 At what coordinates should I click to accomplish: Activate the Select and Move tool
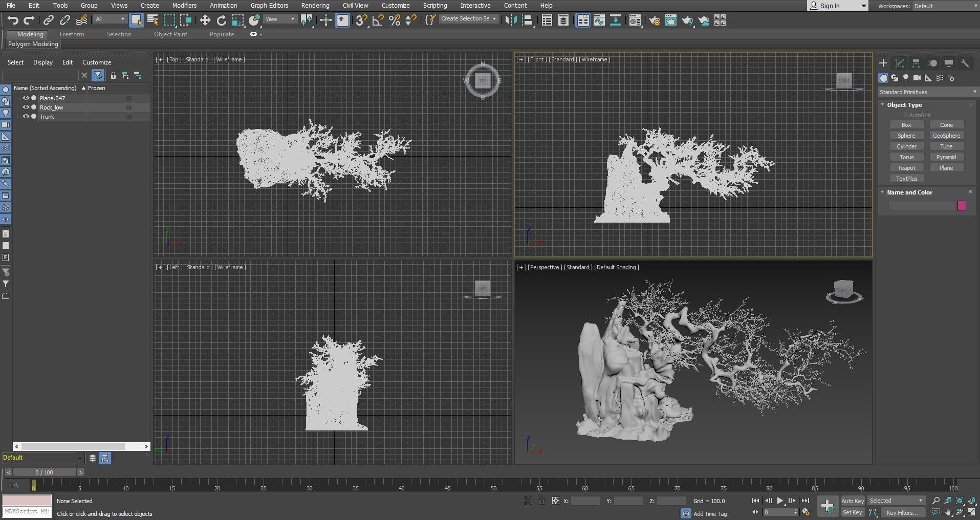[205, 20]
